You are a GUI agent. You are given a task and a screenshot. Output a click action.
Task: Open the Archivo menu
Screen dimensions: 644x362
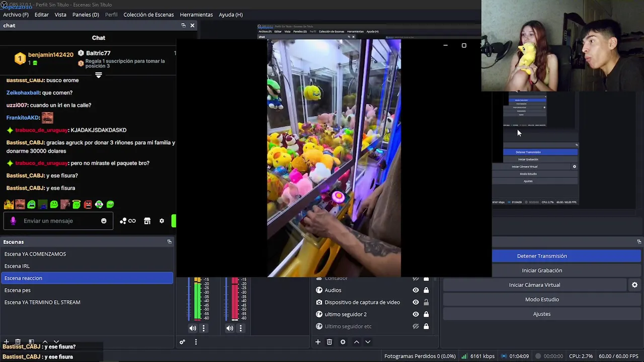[16, 15]
